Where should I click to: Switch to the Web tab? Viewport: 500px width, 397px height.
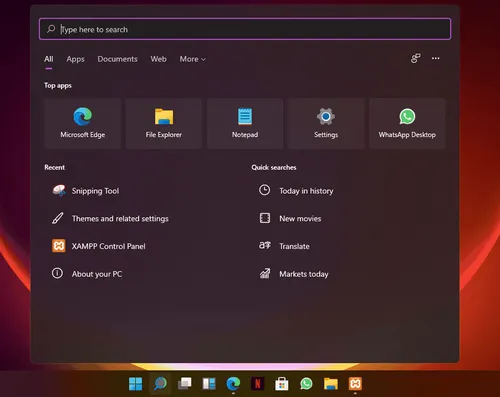point(158,59)
